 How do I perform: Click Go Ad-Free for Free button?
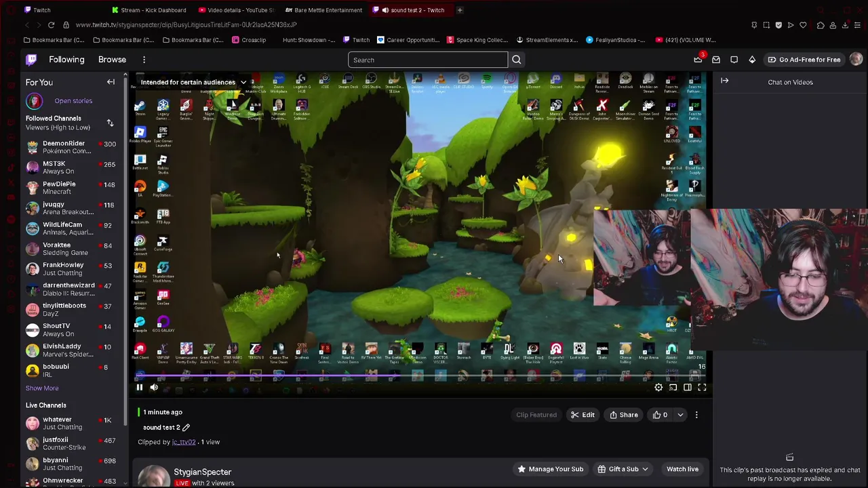pyautogui.click(x=804, y=60)
